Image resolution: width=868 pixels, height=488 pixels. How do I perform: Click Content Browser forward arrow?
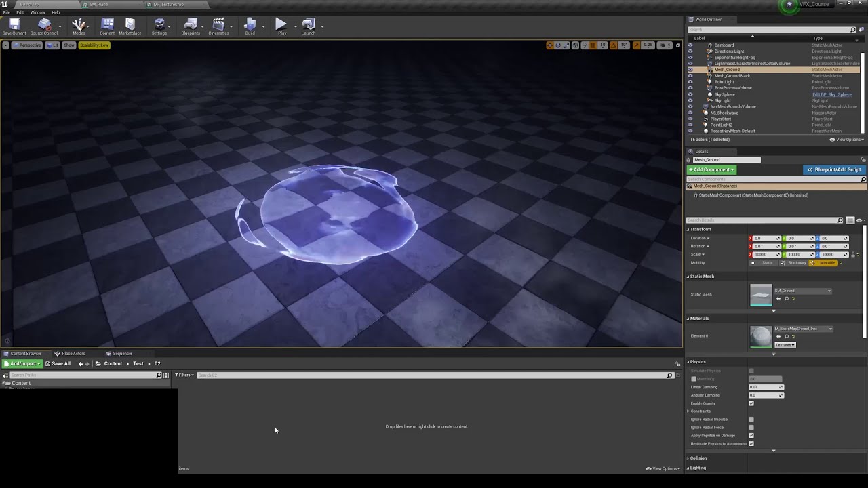tap(88, 364)
